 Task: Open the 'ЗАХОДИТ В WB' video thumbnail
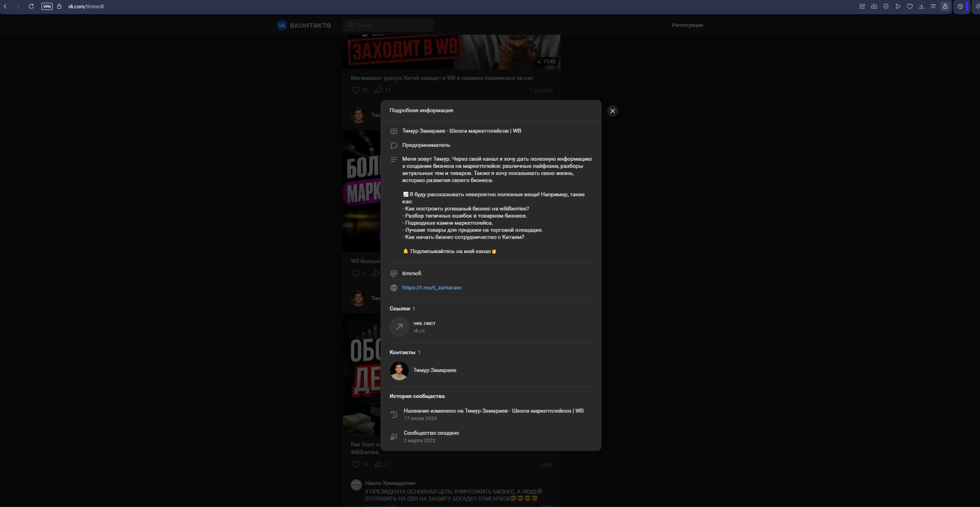coord(451,52)
